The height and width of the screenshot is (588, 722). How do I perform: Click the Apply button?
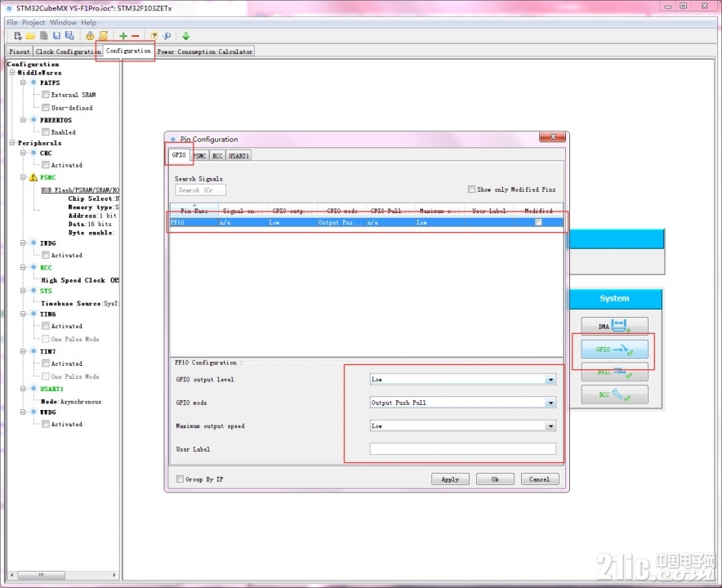pos(450,479)
